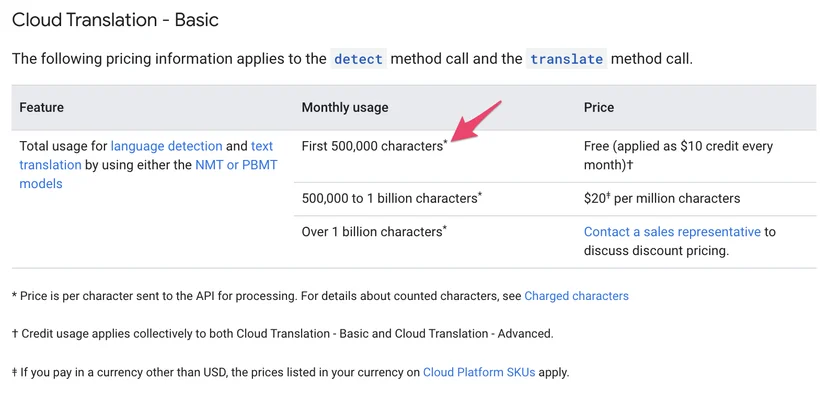Click Contact a sales representative link
828x393 pixels.
pos(672,232)
